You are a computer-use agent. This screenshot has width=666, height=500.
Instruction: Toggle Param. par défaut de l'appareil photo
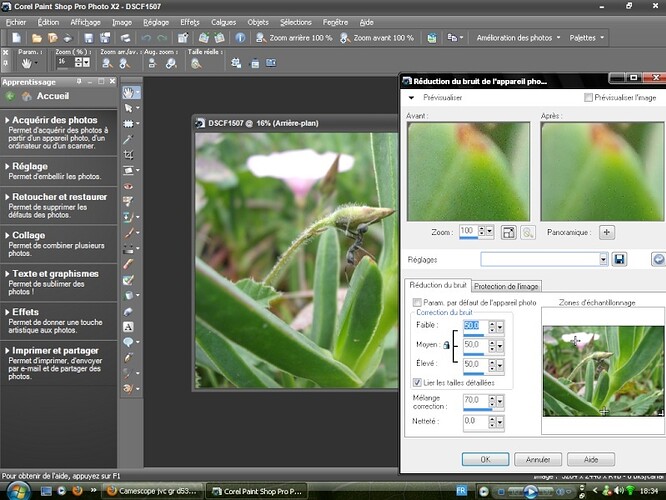[x=418, y=302]
